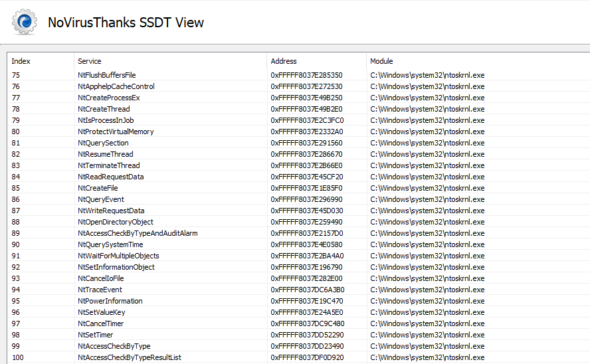Select the NtQuerySystemTime row
This screenshot has width=590, height=364.
(x=110, y=244)
